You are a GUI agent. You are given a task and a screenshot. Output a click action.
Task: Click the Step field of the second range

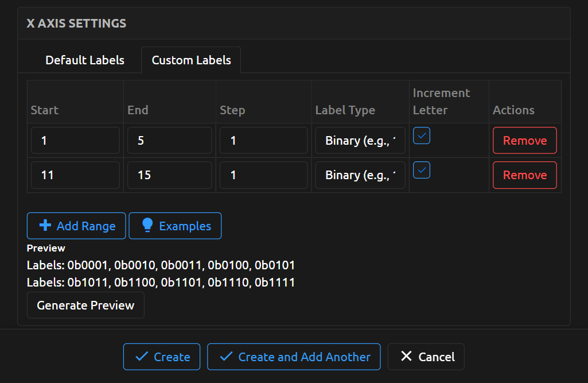pos(263,175)
